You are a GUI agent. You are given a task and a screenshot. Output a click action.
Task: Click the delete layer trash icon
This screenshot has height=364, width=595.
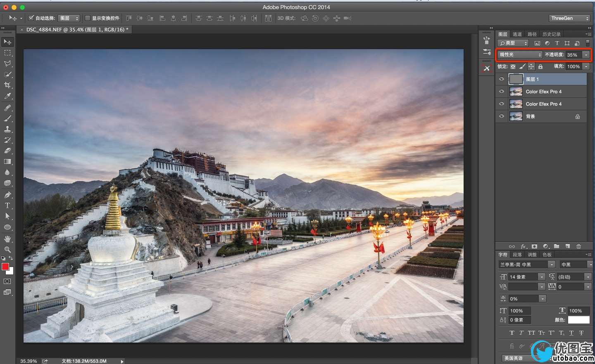[578, 246]
